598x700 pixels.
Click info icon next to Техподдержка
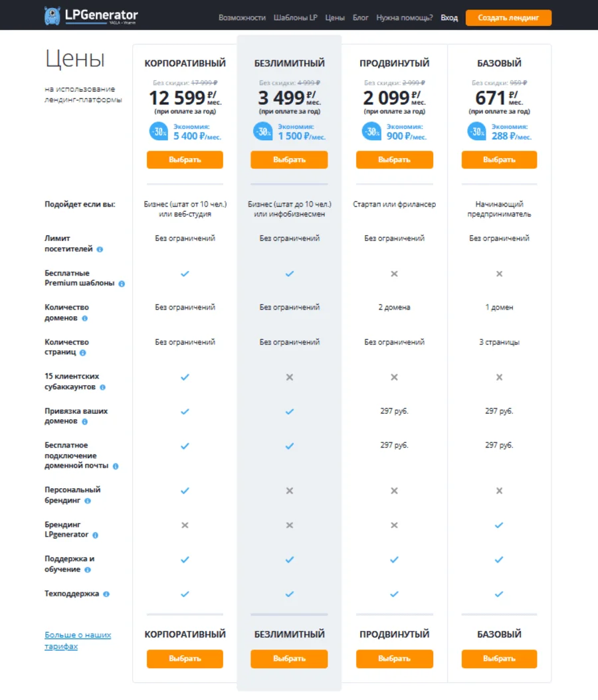click(106, 594)
